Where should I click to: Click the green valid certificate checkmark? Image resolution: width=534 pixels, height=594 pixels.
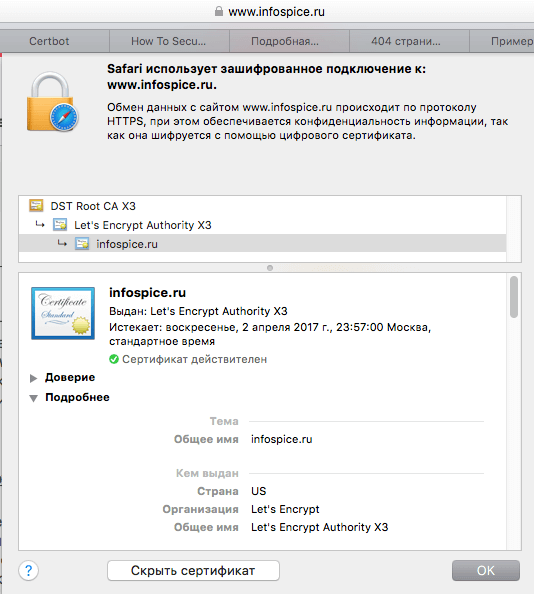[x=114, y=359]
